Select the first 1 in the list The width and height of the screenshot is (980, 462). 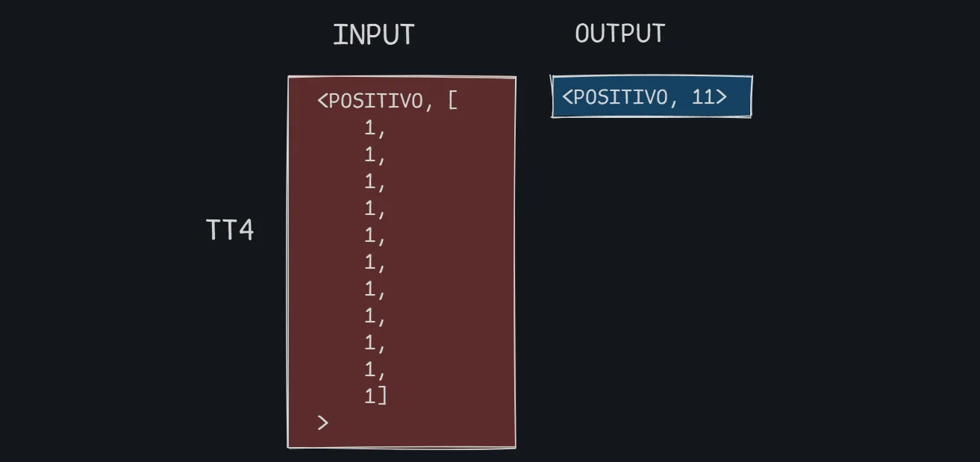tap(369, 128)
